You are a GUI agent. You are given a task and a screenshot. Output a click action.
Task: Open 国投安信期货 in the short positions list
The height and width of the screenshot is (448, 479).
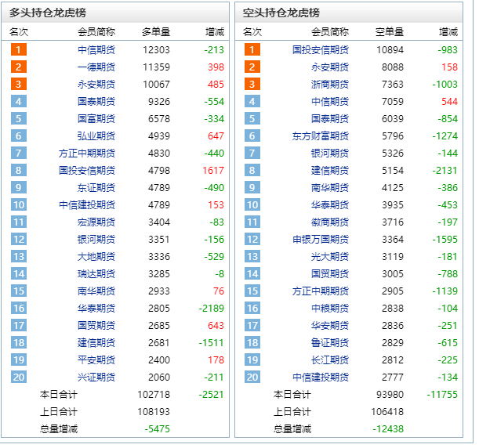[x=321, y=50]
